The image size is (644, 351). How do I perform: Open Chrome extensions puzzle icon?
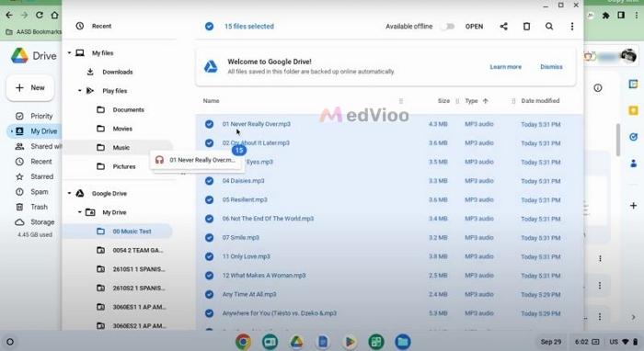click(x=605, y=16)
